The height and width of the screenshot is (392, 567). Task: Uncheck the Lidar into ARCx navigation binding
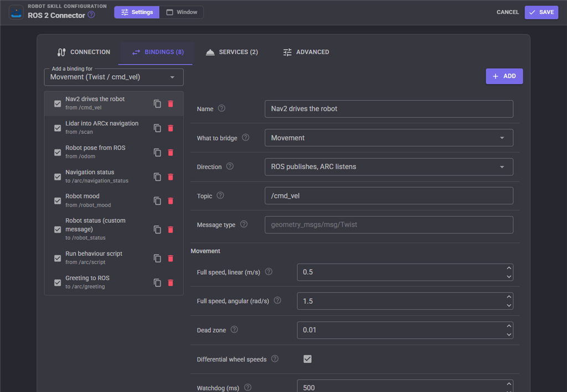58,128
